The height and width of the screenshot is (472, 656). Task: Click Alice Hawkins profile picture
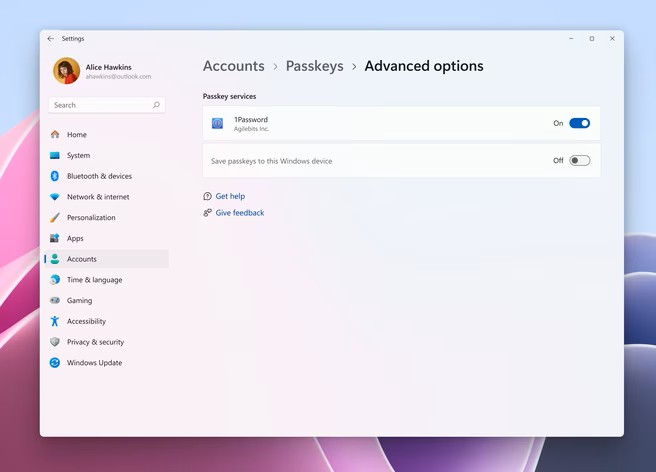tap(66, 71)
